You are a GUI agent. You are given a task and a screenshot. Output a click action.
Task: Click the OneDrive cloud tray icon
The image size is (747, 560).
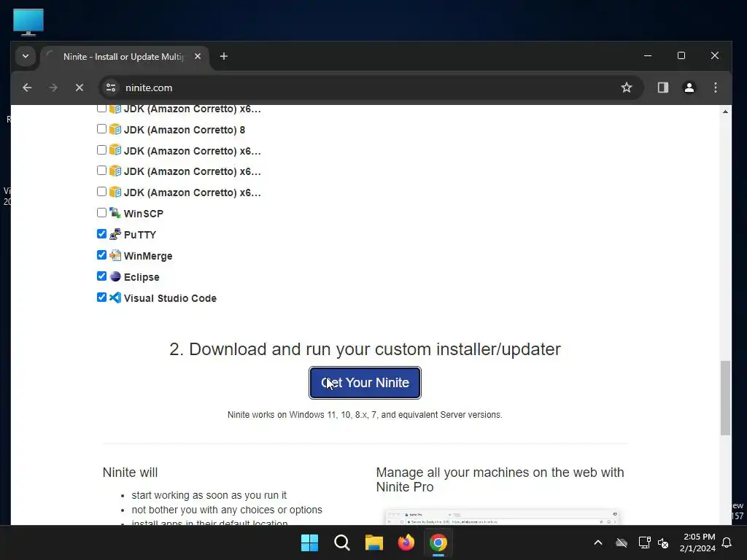pos(622,542)
